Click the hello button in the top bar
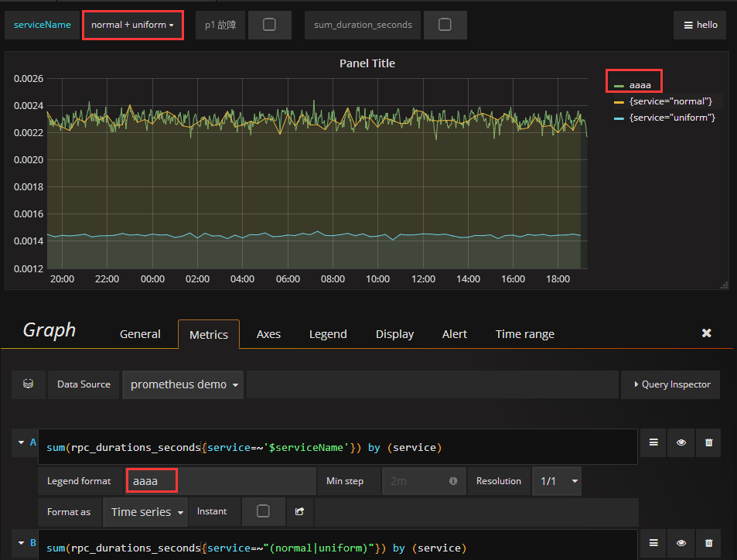The width and height of the screenshot is (737, 560). coord(699,24)
